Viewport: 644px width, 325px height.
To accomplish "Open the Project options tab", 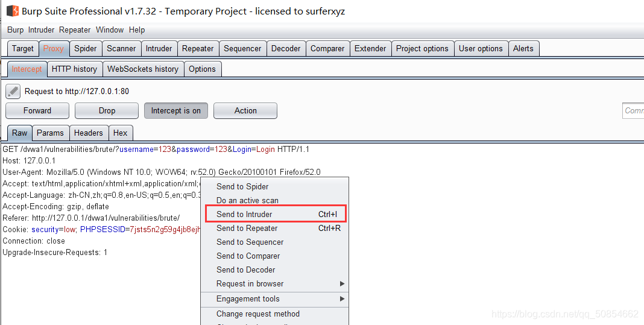I will click(422, 48).
